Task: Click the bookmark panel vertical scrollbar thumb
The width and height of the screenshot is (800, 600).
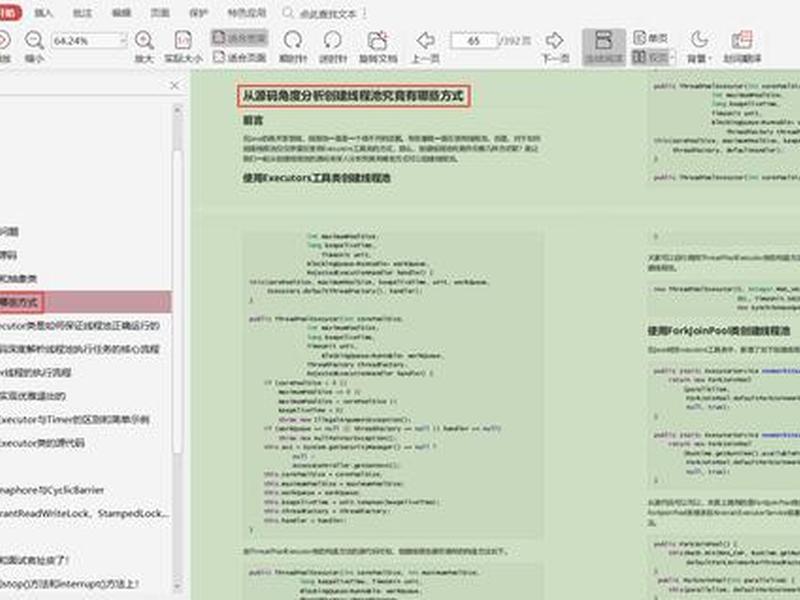Action: pyautogui.click(x=178, y=301)
